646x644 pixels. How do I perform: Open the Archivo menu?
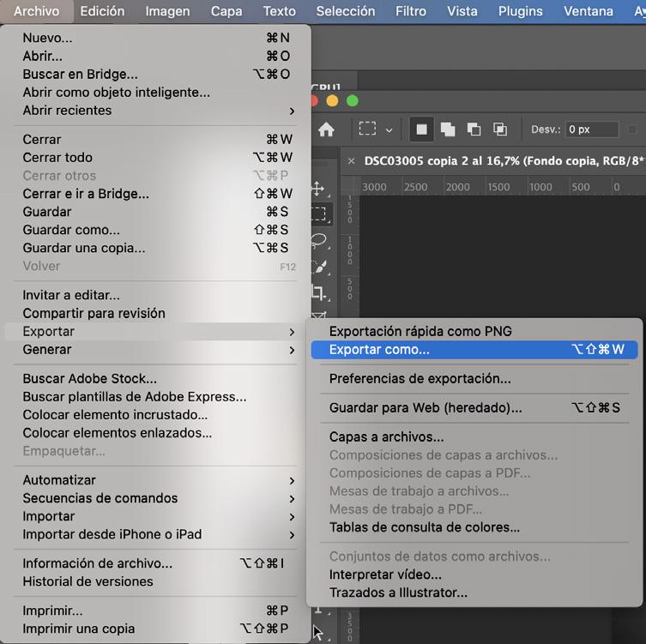[x=37, y=11]
